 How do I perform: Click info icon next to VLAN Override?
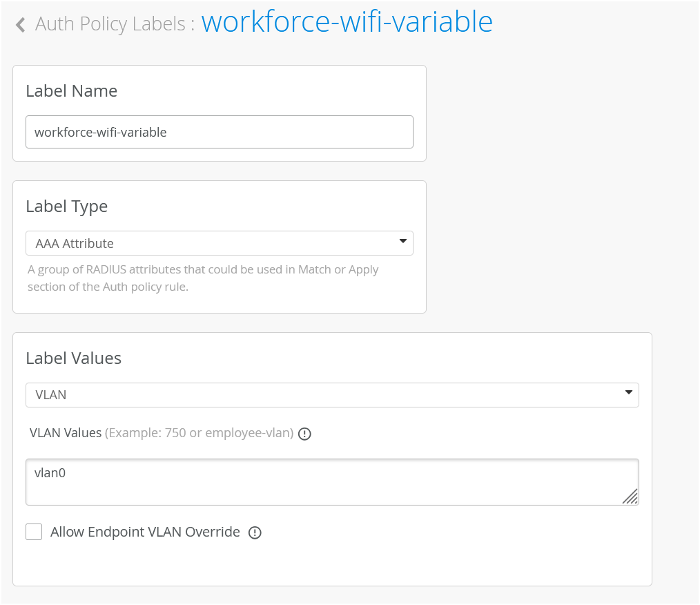(x=255, y=532)
